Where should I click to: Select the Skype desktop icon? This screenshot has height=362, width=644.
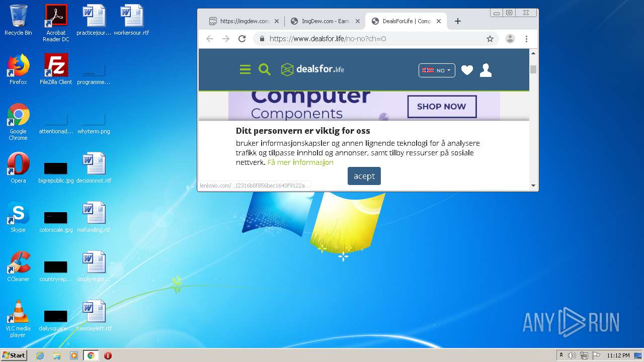[18, 217]
